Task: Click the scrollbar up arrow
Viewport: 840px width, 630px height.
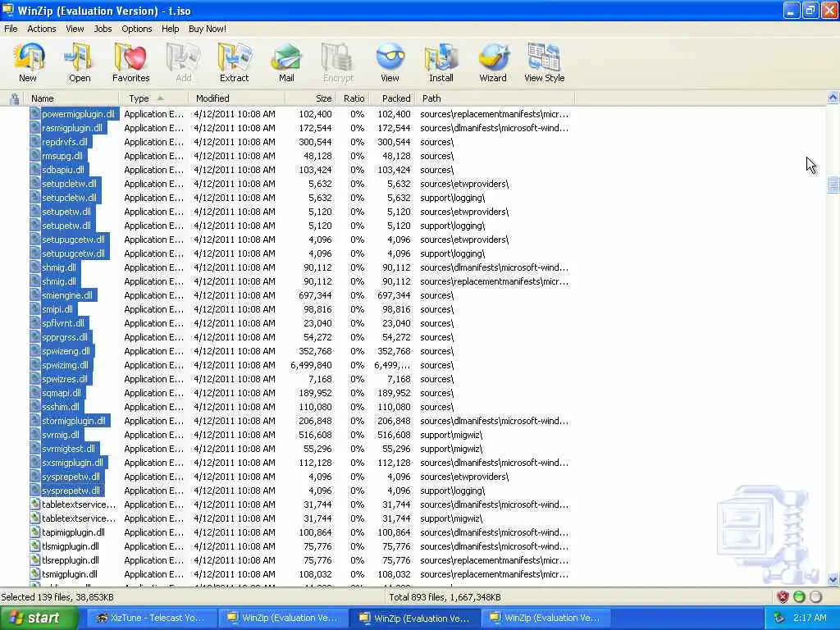Action: tap(833, 98)
